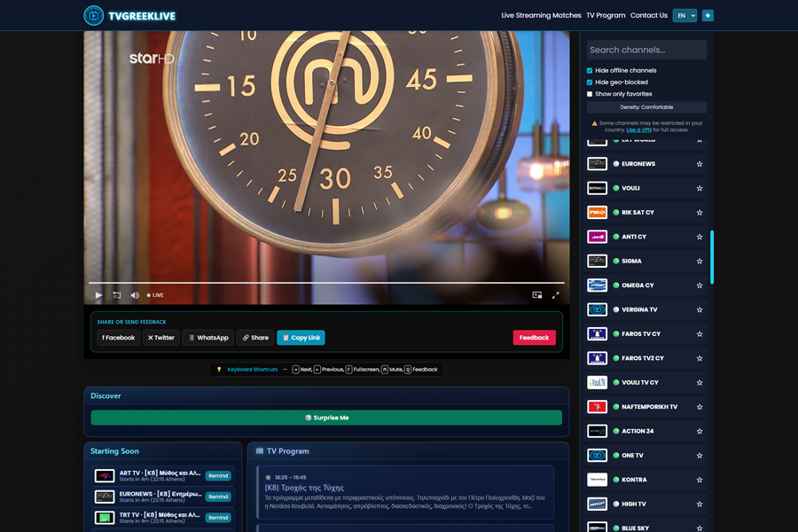Image resolution: width=798 pixels, height=532 pixels.
Task: Favorite the ONE TV star
Action: tap(700, 456)
